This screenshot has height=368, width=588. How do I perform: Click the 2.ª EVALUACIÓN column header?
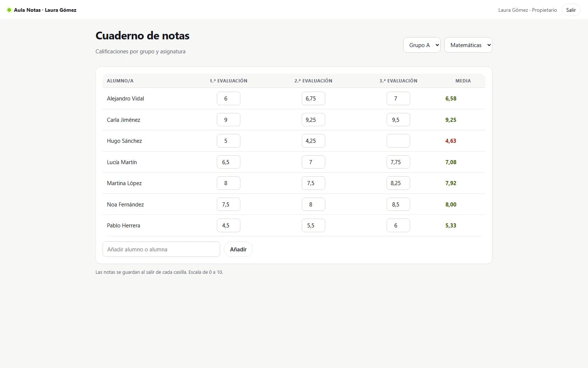[x=313, y=81]
